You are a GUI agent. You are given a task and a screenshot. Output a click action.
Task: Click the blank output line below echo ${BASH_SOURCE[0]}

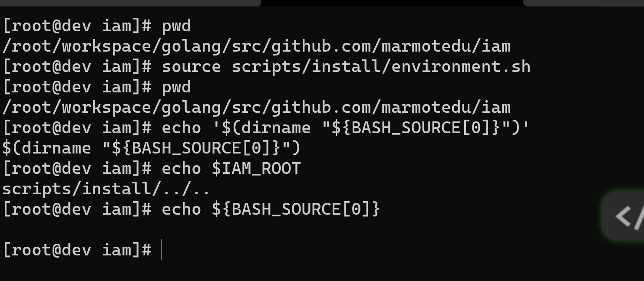tap(322, 229)
